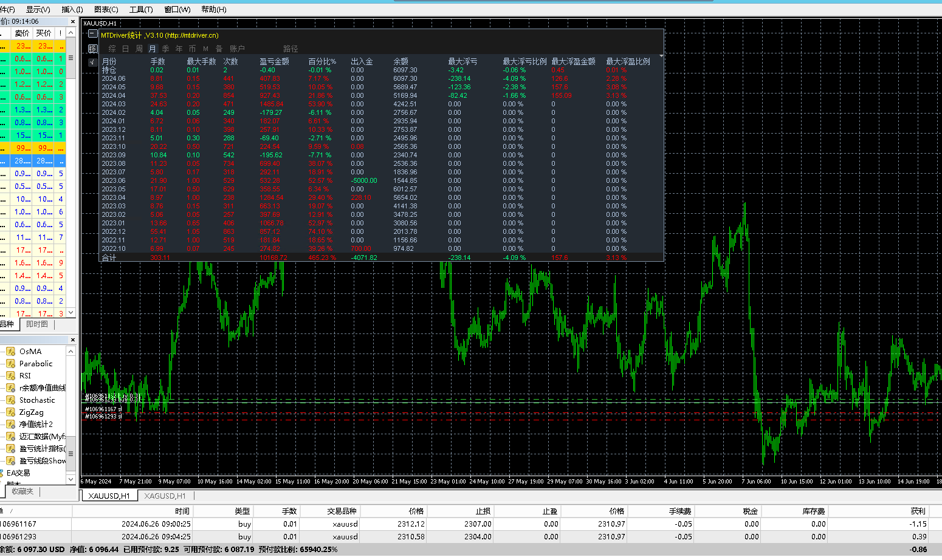Click the 路径 path button
This screenshot has width=942, height=560.
click(291, 49)
